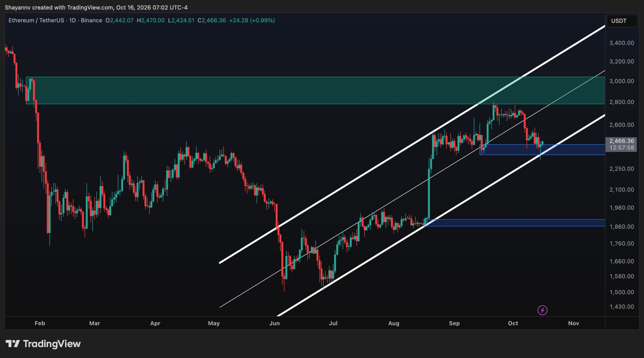Click the Shayannv created with TradingView.com caption

(x=96, y=8)
